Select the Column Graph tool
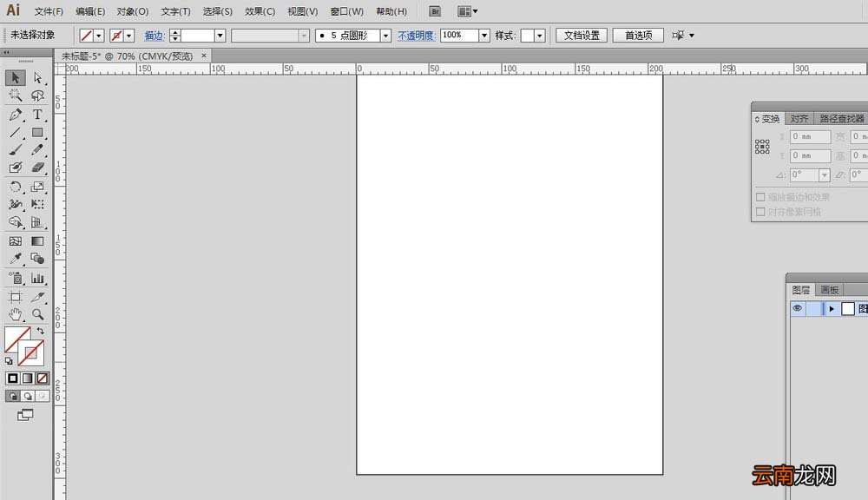The height and width of the screenshot is (500, 868). 37,278
